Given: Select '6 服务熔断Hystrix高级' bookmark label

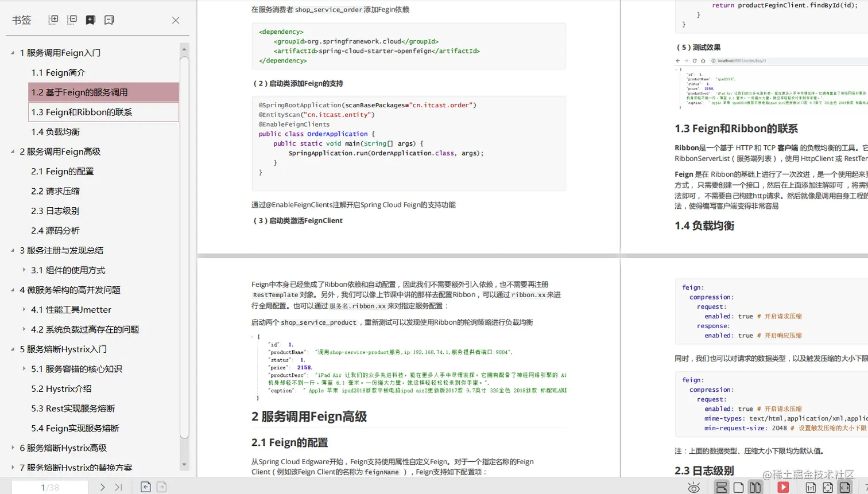Looking at the screenshot, I should point(63,448).
